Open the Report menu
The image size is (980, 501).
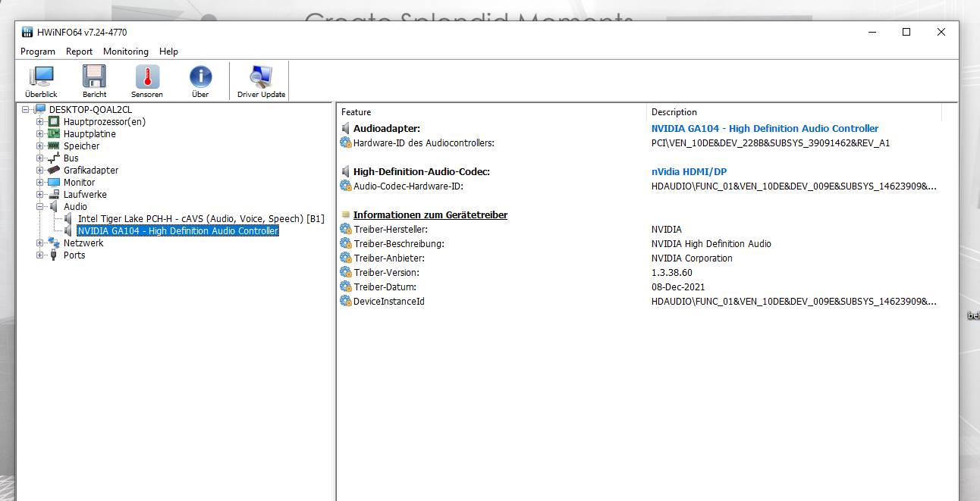coord(79,52)
